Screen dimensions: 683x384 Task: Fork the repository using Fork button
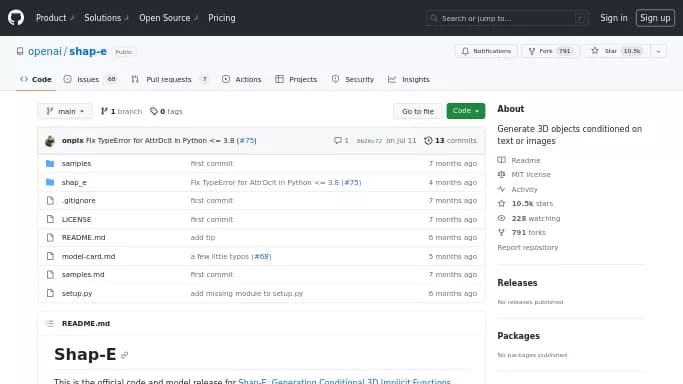click(x=550, y=51)
